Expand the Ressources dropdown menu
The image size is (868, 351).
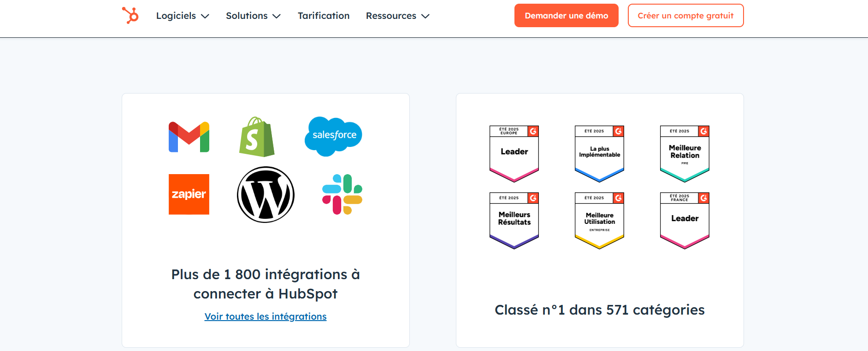[x=397, y=16]
